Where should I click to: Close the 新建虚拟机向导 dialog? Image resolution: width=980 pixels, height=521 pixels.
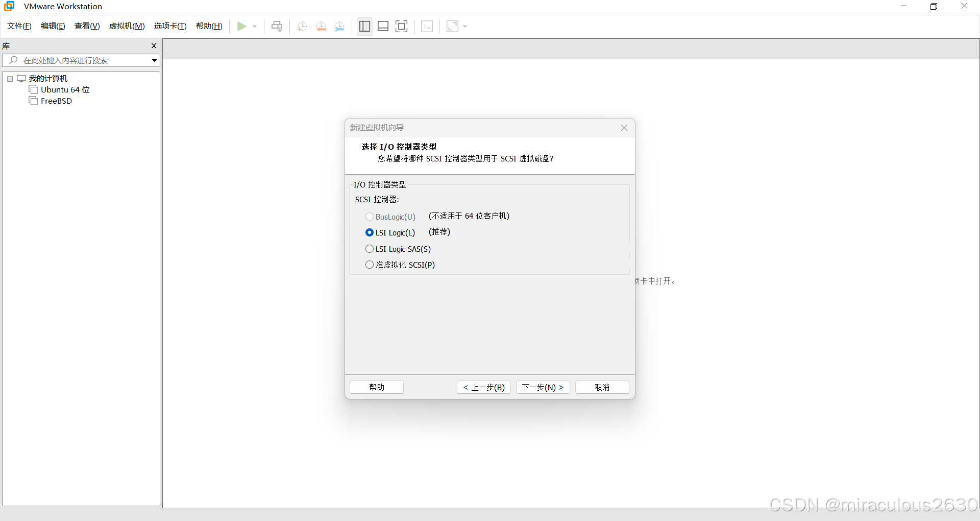[x=624, y=128]
